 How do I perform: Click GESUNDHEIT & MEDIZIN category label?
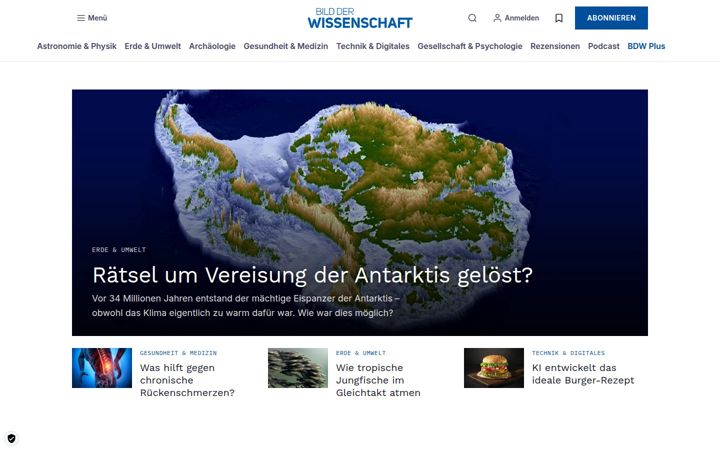[x=178, y=353]
